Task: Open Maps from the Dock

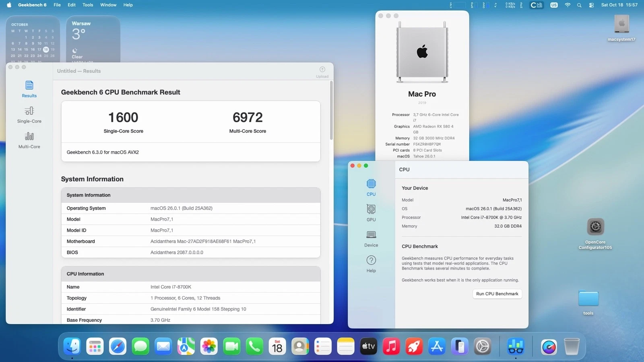Action: (186, 346)
